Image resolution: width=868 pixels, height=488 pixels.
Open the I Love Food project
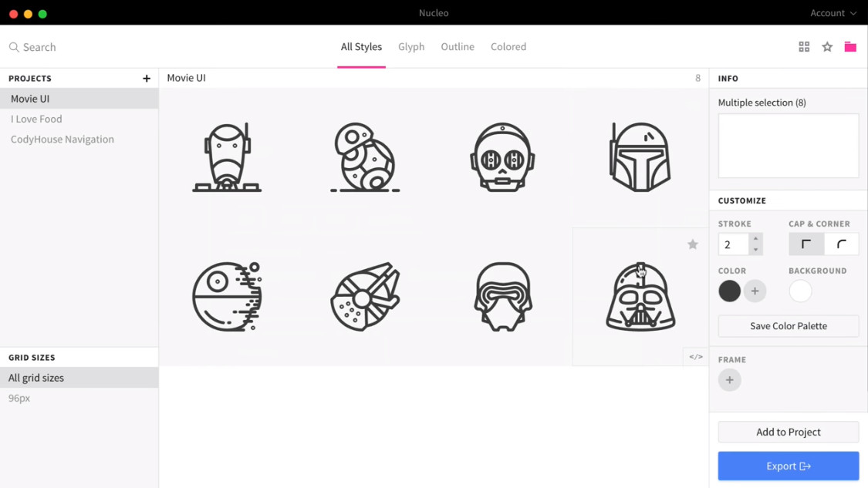tap(79, 119)
